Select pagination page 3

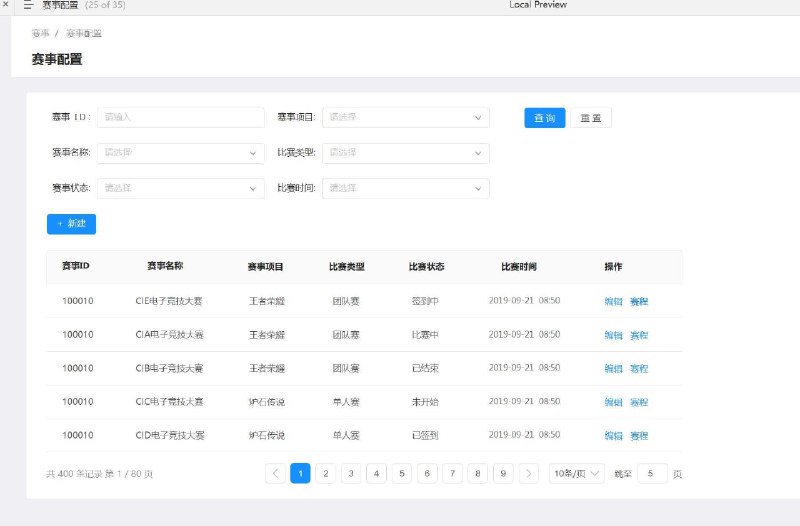[351, 473]
